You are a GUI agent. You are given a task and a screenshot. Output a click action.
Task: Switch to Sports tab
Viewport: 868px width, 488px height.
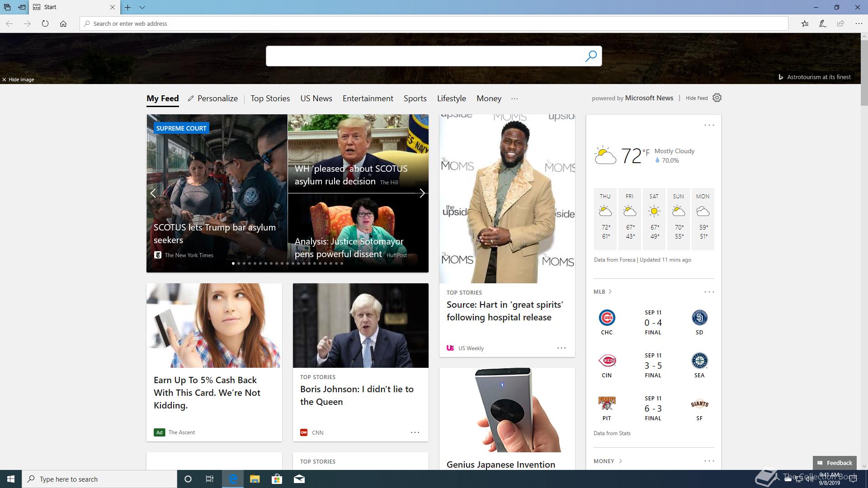(415, 99)
